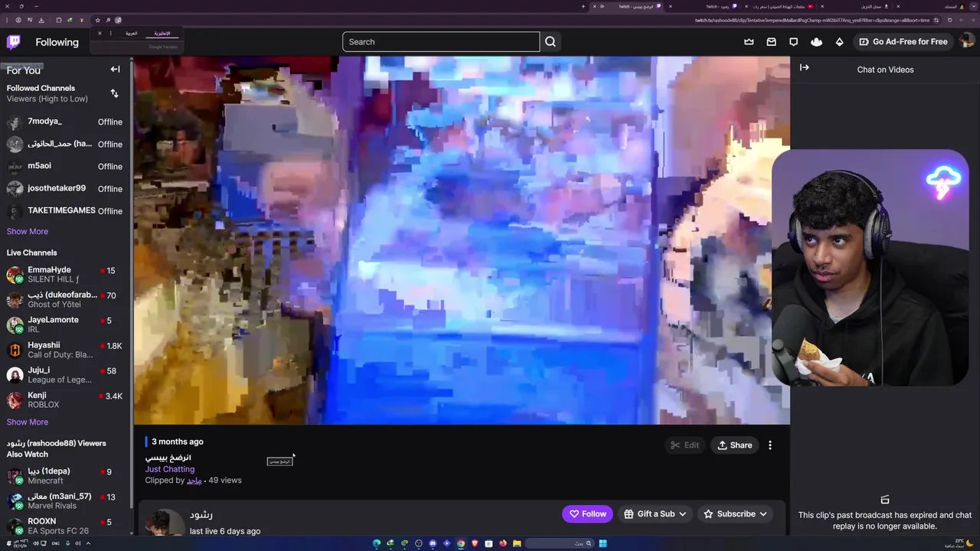
Task: Open 1depa Minecraft channel
Action: tap(65, 476)
